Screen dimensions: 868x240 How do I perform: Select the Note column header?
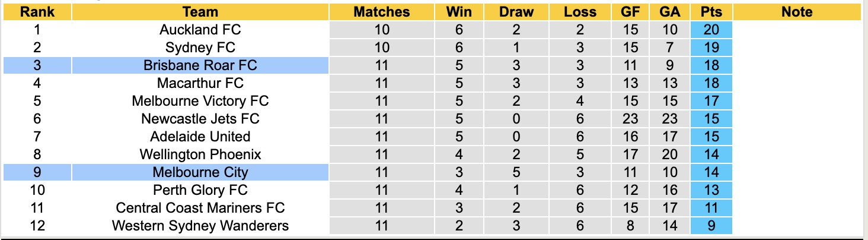coord(797,12)
